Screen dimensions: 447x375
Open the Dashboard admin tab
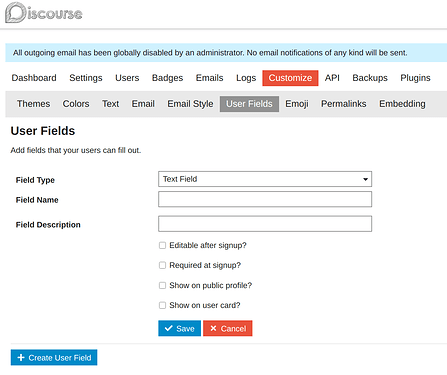tap(34, 78)
